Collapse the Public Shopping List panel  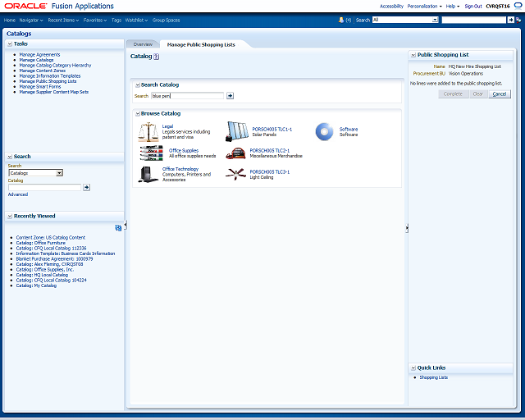(413, 55)
